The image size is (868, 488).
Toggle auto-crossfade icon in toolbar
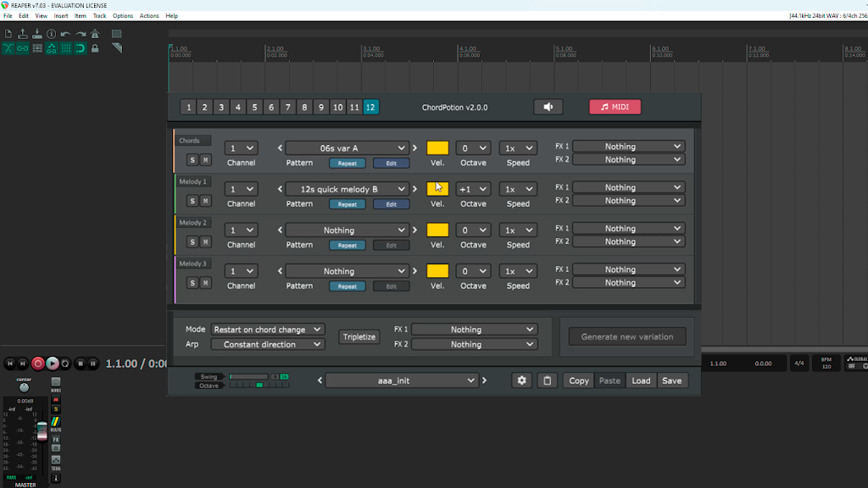click(x=8, y=48)
